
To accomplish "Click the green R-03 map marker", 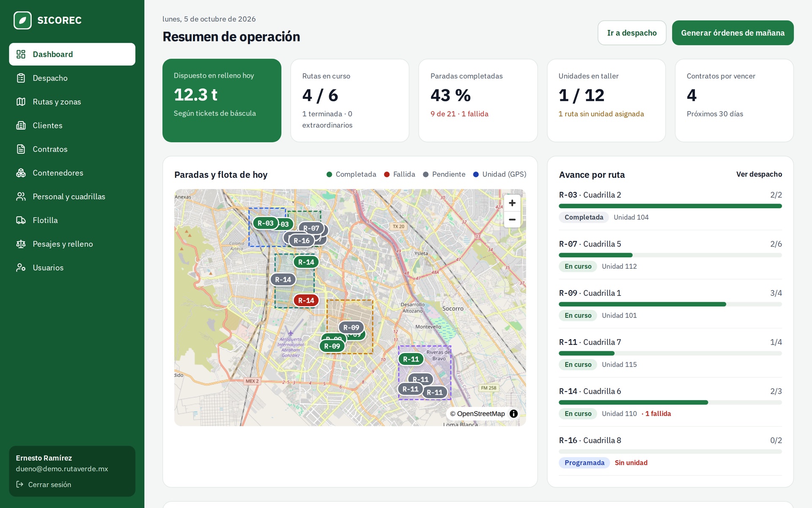I will tap(266, 223).
